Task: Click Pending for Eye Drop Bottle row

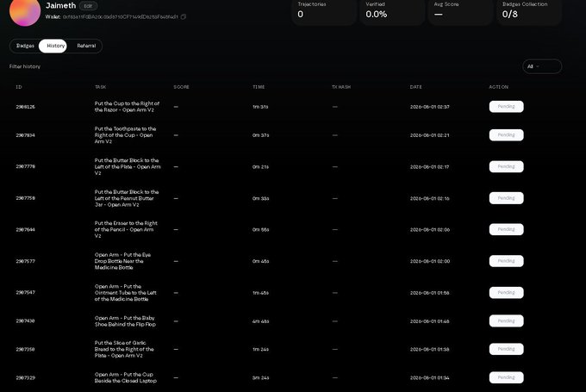Action: click(506, 261)
